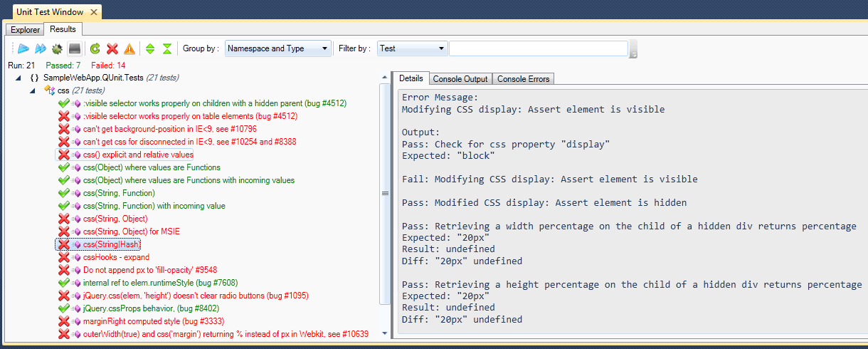This screenshot has height=349, width=868.
Task: Click the test list scrollbar down arrow
Action: [x=385, y=332]
